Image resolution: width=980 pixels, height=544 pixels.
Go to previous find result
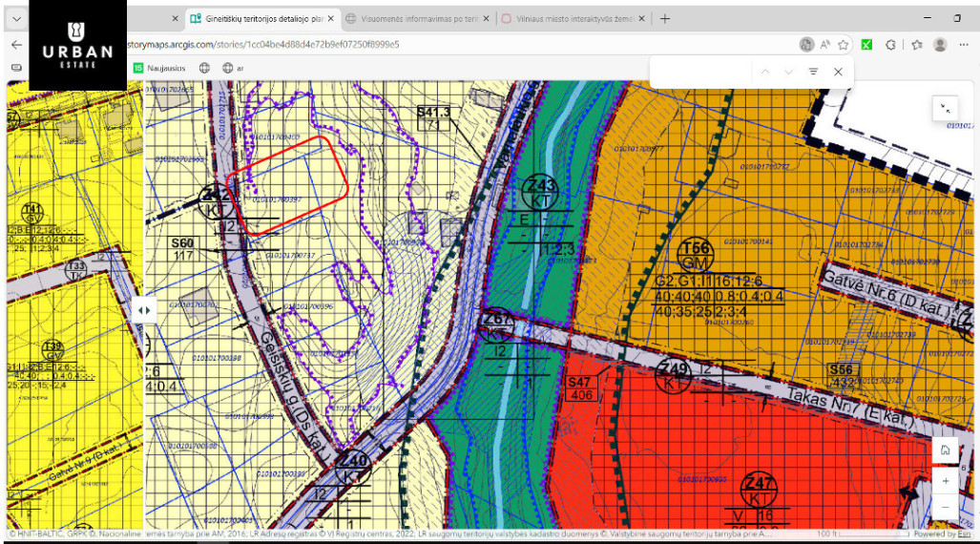click(765, 72)
